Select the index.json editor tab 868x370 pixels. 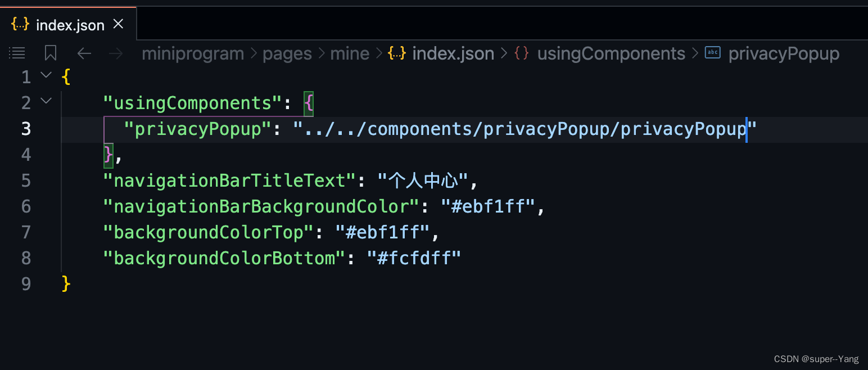70,25
